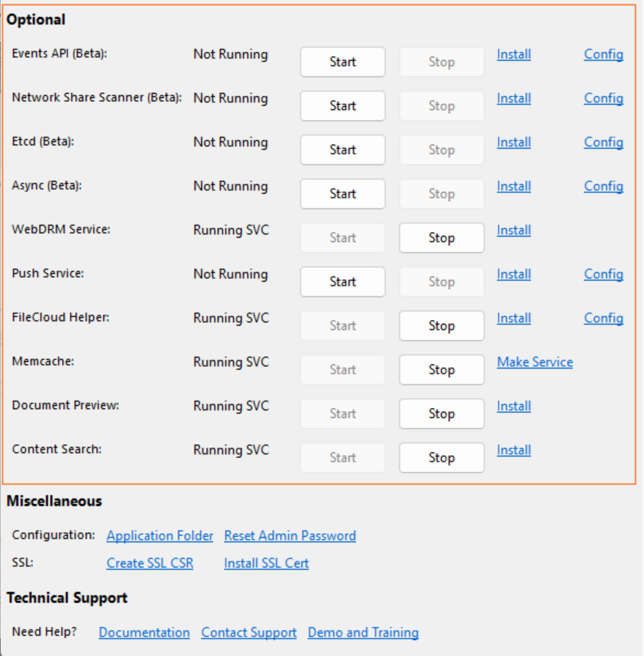The height and width of the screenshot is (656, 644).
Task: Click Make Service link for Memcache
Action: pyautogui.click(x=535, y=362)
